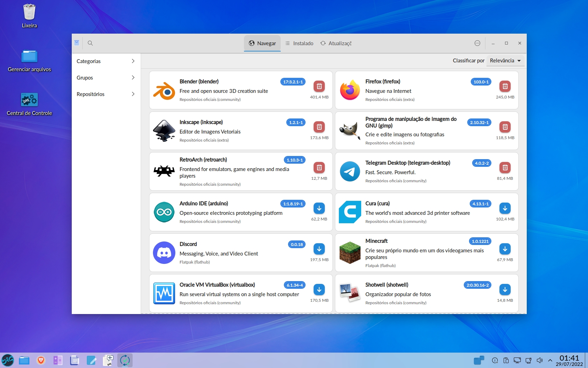Open Brave browser from the taskbar
Screen dimensions: 588x368
(x=41, y=360)
